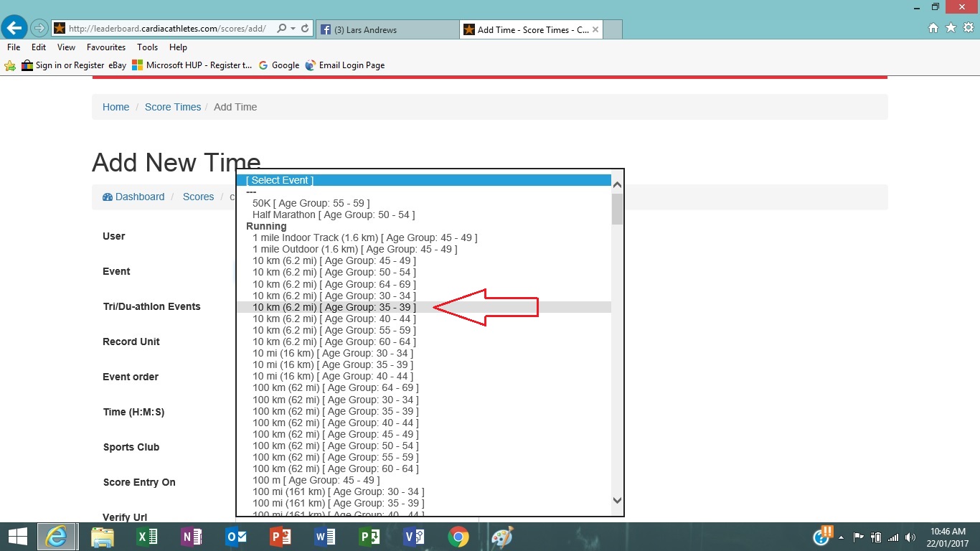Choose 100 km Age Group 50 - 54
This screenshot has width=980, height=551.
tap(423, 446)
